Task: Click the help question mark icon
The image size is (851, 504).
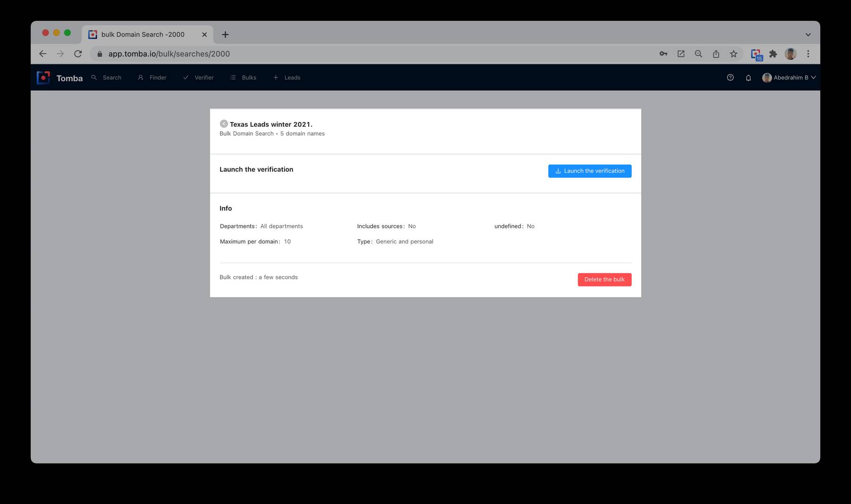Action: tap(730, 78)
